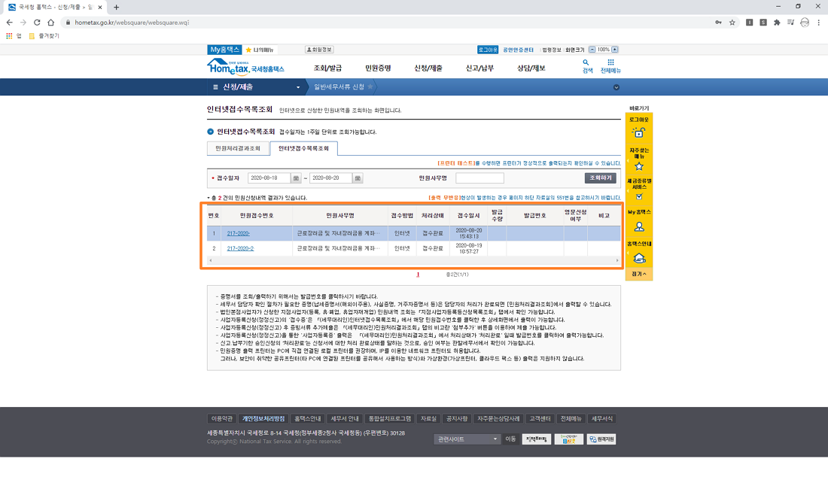Open footer 개인정보처리방침 link
The height and width of the screenshot is (504, 828).
tap(263, 418)
